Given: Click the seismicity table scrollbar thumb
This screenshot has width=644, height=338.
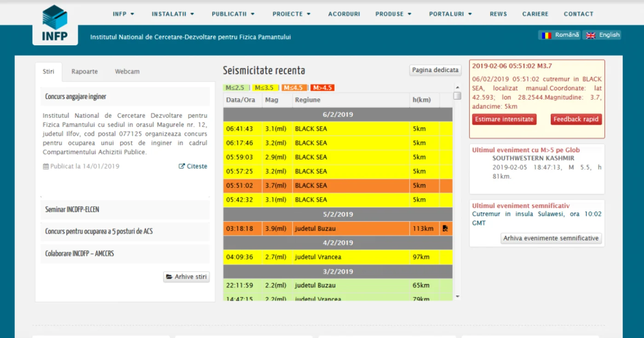Looking at the screenshot, I should (x=457, y=96).
